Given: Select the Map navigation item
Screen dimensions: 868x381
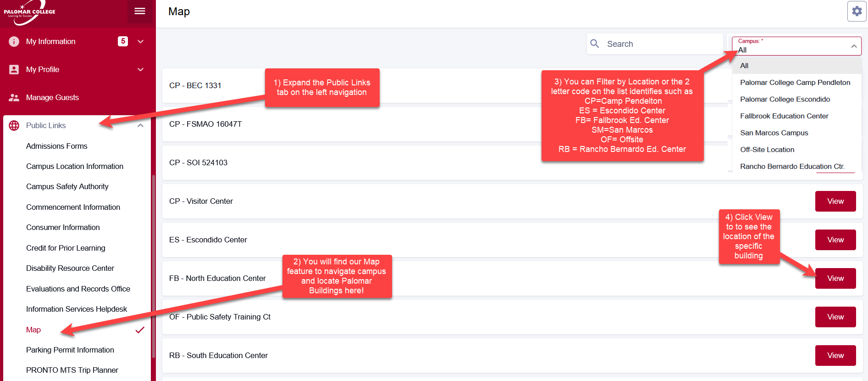Looking at the screenshot, I should 33,330.
